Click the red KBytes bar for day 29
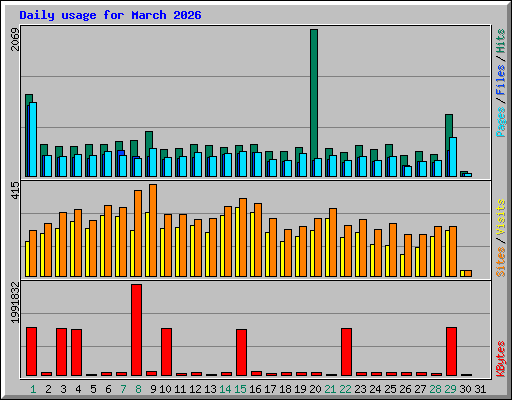The image size is (512, 400). coord(451,351)
